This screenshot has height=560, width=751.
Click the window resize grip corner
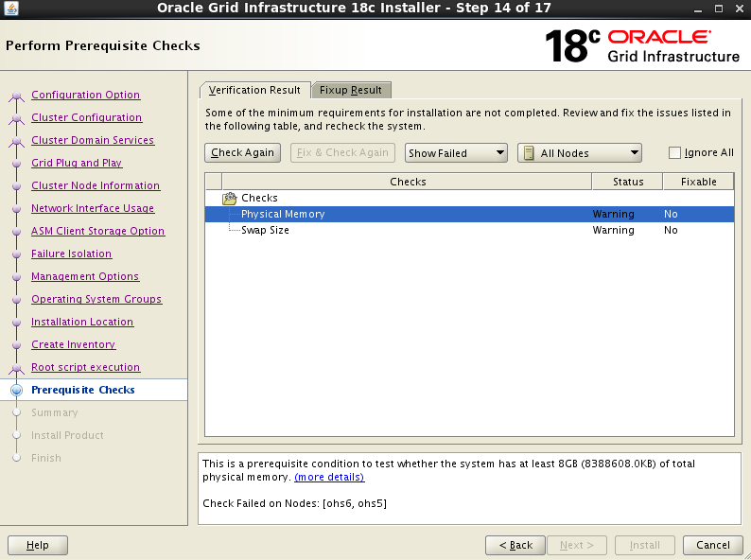point(745,554)
